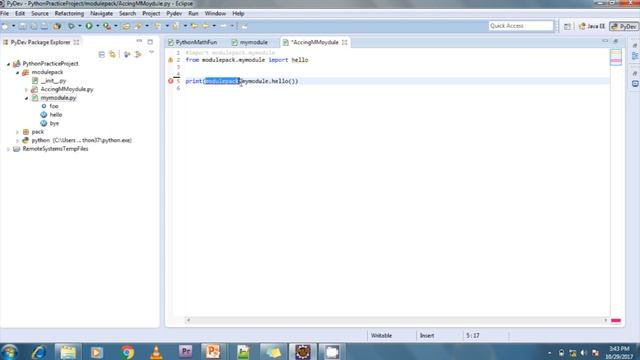The width and height of the screenshot is (640, 360).
Task: Open the Source menu
Action: 40,13
